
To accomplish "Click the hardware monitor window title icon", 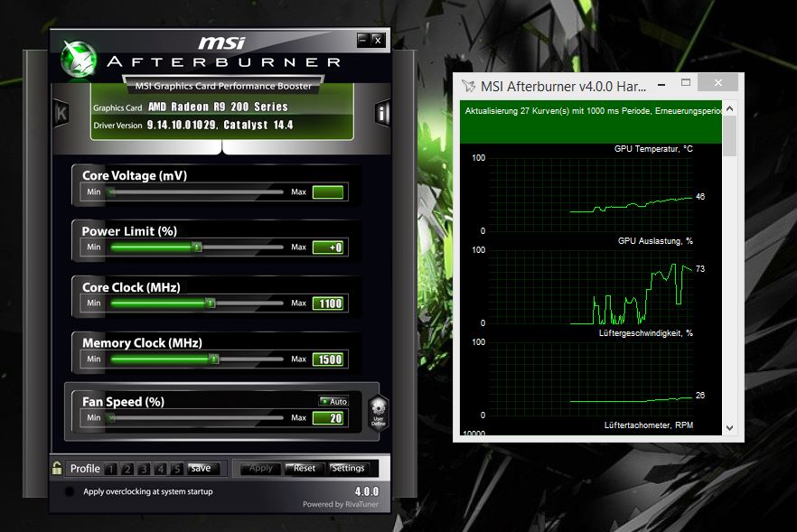I will (x=468, y=86).
